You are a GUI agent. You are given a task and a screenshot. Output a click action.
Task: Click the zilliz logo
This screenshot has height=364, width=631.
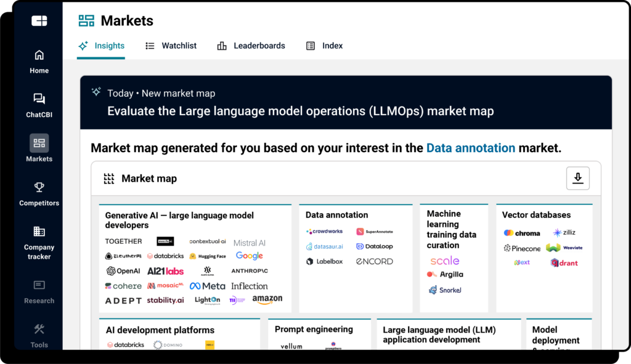coord(564,232)
